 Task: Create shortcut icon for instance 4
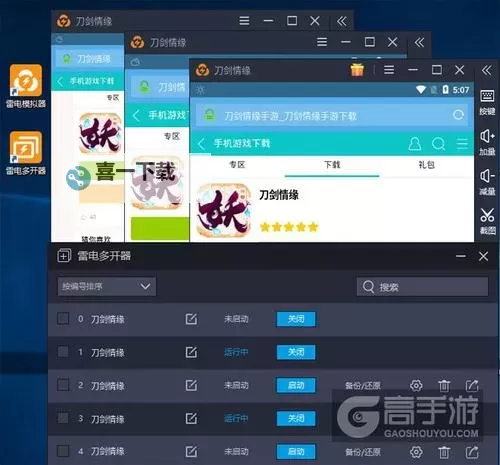coord(472,452)
